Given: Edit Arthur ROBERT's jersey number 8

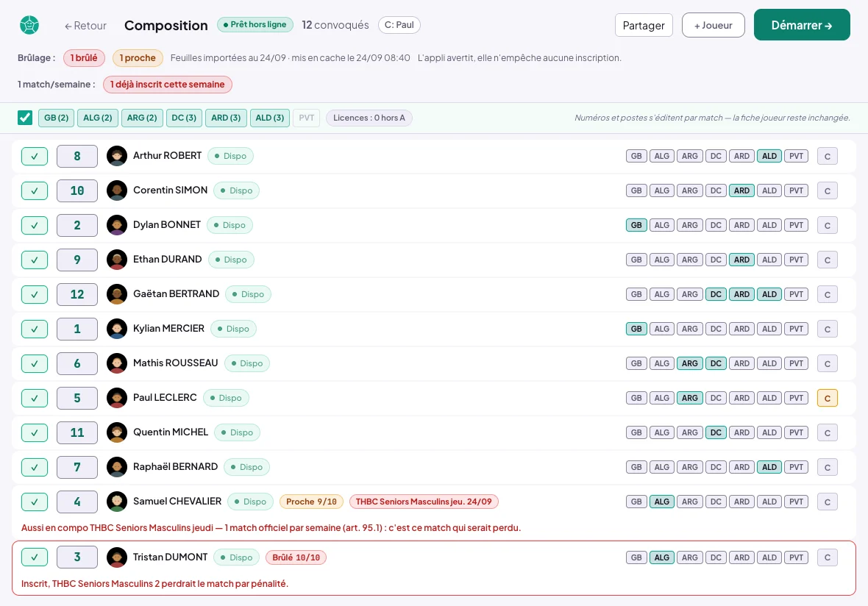Looking at the screenshot, I should [77, 156].
